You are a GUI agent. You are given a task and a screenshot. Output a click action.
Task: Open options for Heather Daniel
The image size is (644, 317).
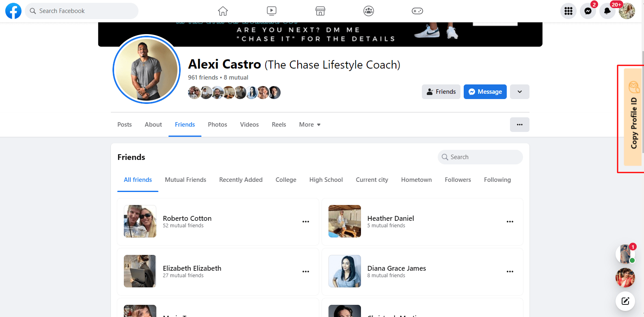click(510, 222)
